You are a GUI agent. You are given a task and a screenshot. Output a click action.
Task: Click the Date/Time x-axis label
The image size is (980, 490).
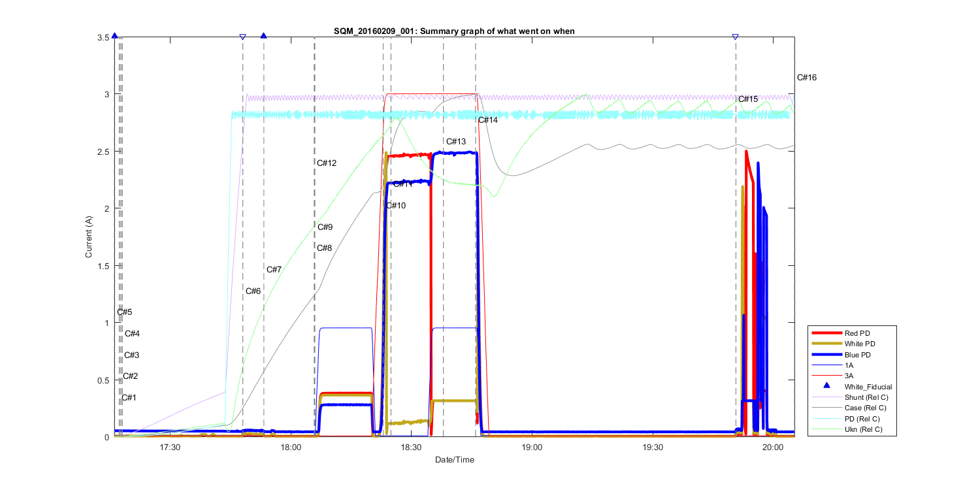point(455,460)
